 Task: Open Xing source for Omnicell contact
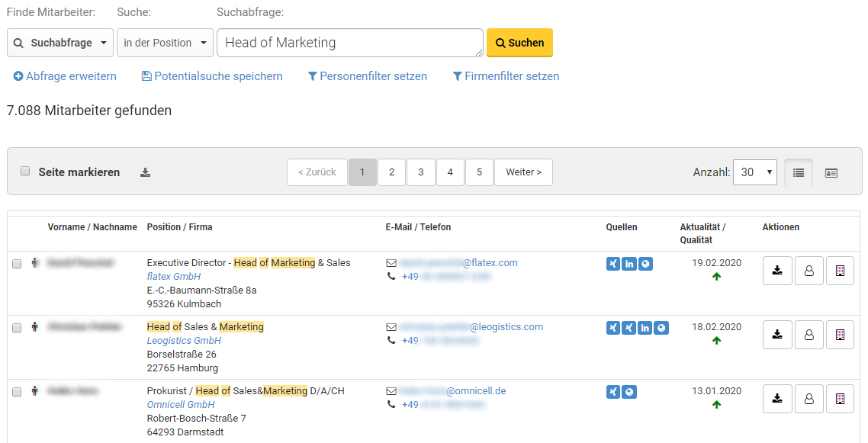[x=613, y=392]
